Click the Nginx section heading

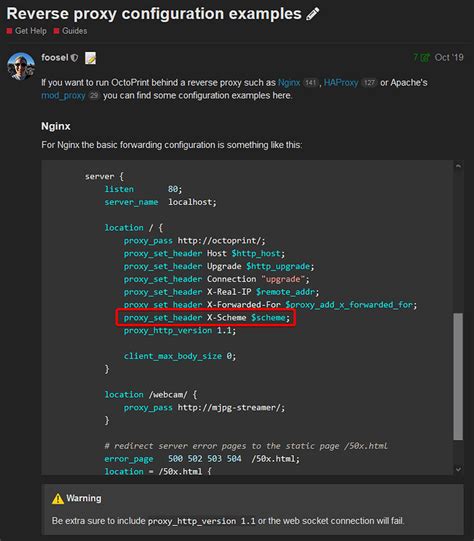point(56,126)
